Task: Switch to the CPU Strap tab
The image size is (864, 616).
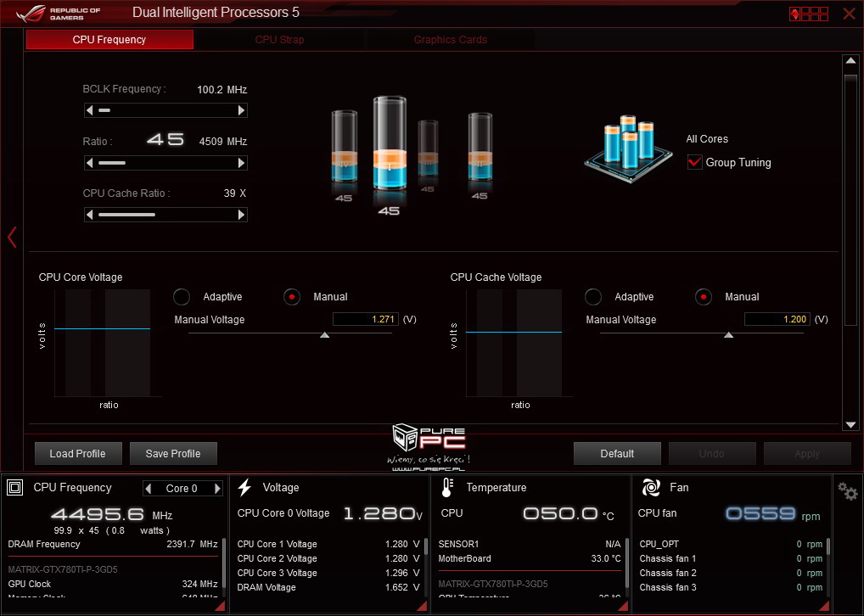Action: click(279, 40)
